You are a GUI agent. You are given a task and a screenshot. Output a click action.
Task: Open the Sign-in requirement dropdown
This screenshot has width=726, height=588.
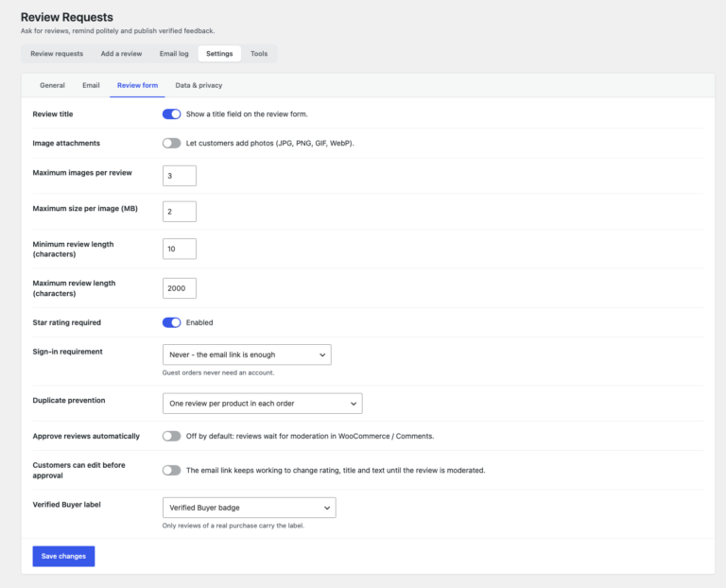[x=247, y=355]
